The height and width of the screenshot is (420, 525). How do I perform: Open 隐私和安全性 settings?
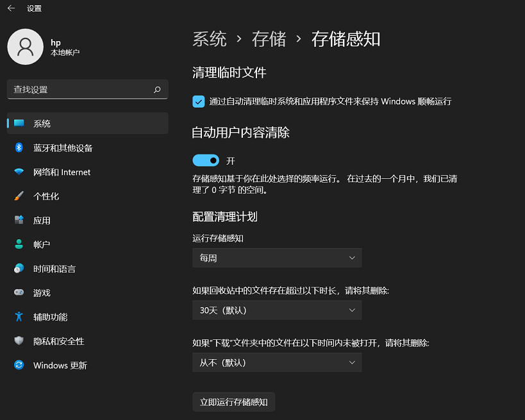(88, 341)
